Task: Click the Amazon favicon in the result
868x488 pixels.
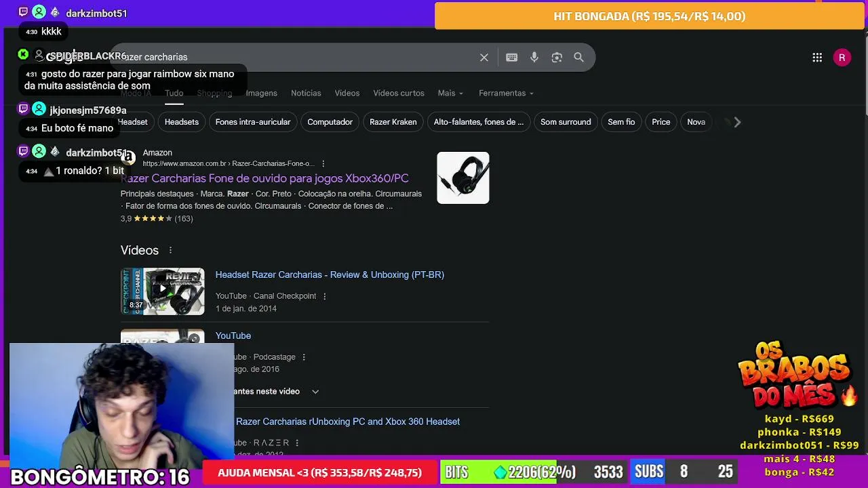Action: 128,157
